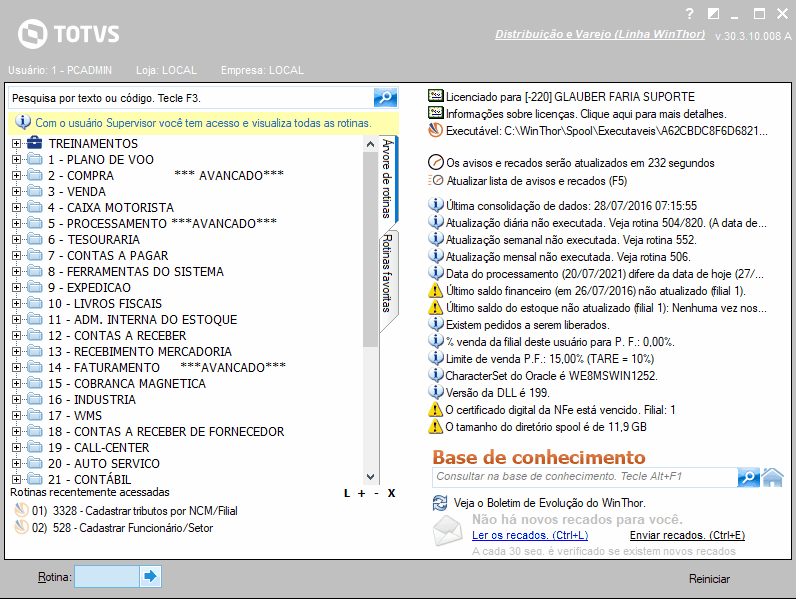Screen dimensions: 796x599
Task: Click the Boletim de Evolução refresh icon
Action: 440,503
